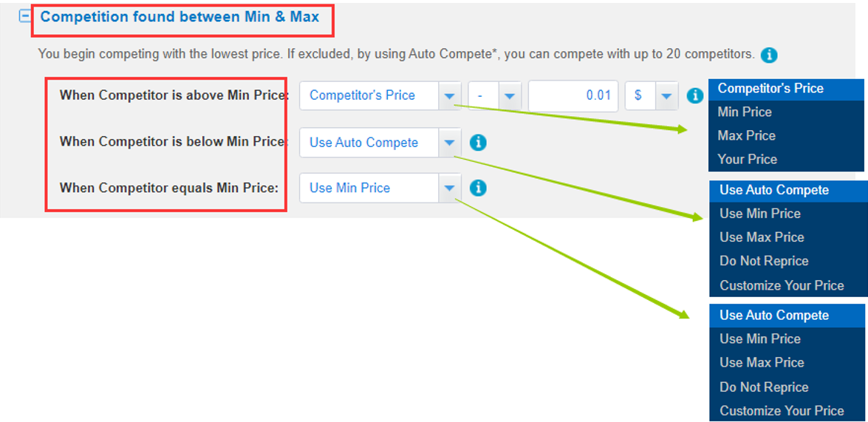
Task: Click the 0.01 amount input field
Action: [x=573, y=96]
